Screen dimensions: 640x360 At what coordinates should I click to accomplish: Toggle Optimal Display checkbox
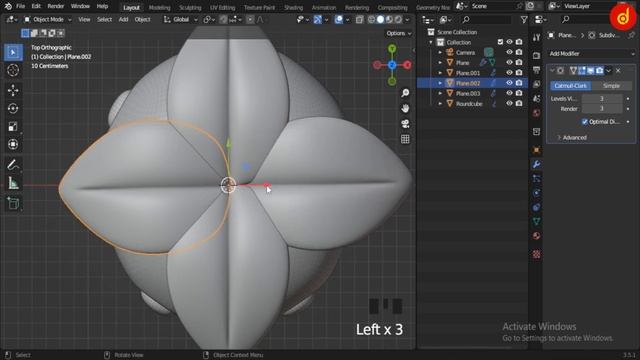tap(584, 122)
